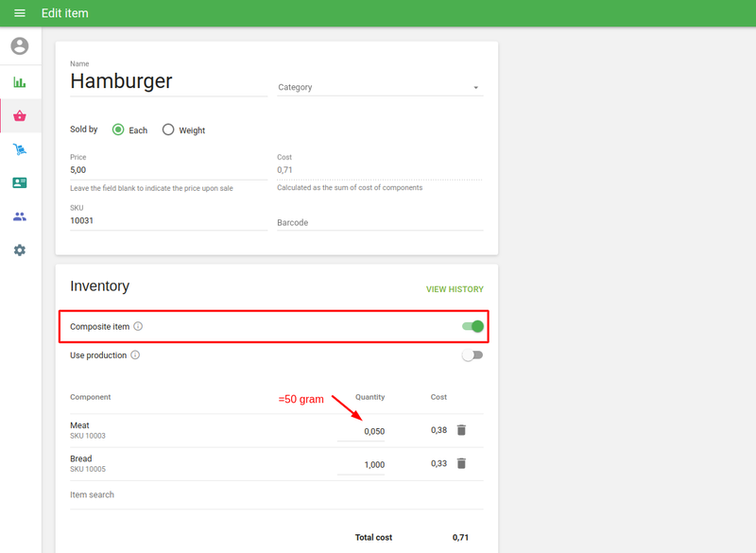Open the inventory management cart icon
Image resolution: width=756 pixels, height=553 pixels.
[x=20, y=149]
